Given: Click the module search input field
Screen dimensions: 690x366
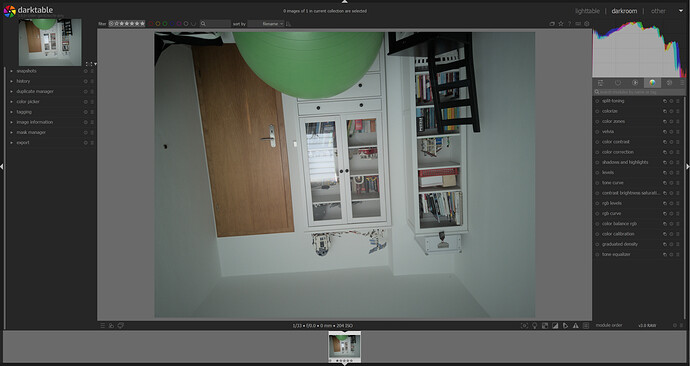Looking at the screenshot, I should 639,92.
